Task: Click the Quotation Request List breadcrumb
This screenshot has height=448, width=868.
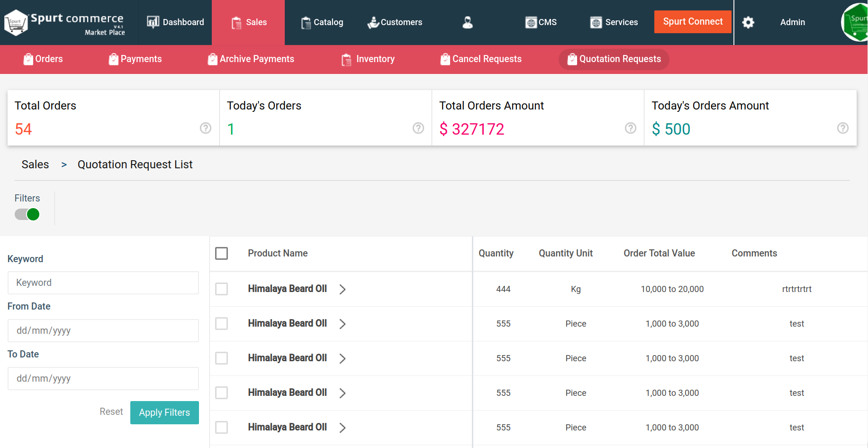Action: [135, 165]
